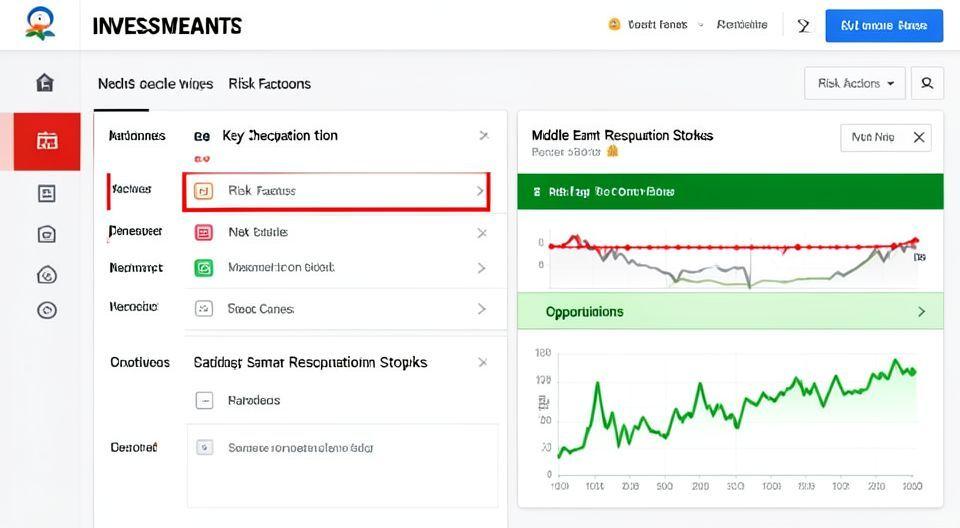The width and height of the screenshot is (960, 528).
Task: Toggle the checkbox below the Saddest Samar heading
Action: [204, 400]
